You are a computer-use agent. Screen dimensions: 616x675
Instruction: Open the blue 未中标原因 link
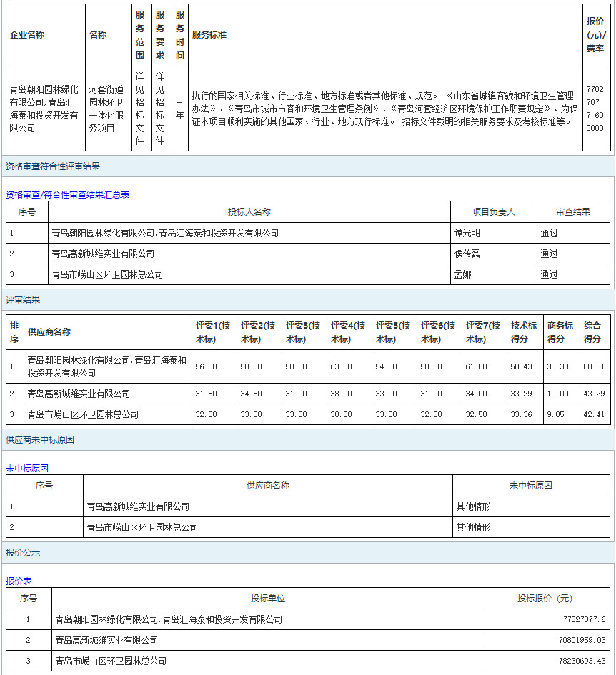pos(27,468)
